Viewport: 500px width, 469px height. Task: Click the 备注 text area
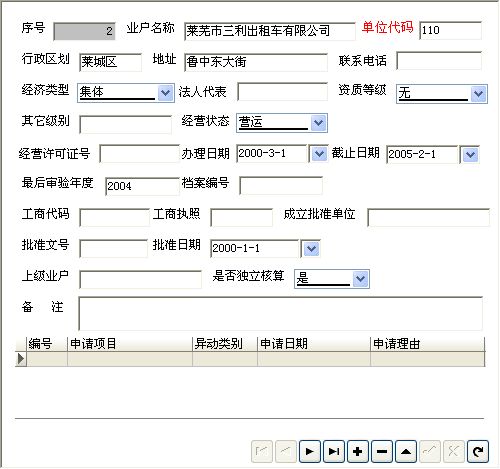pos(280,313)
